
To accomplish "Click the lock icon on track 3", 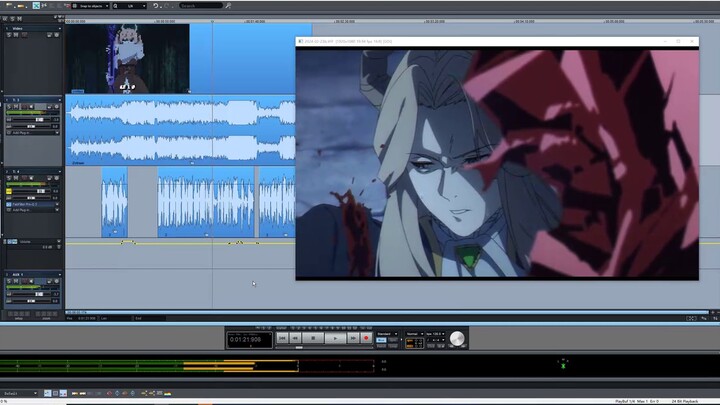I will coord(49,107).
